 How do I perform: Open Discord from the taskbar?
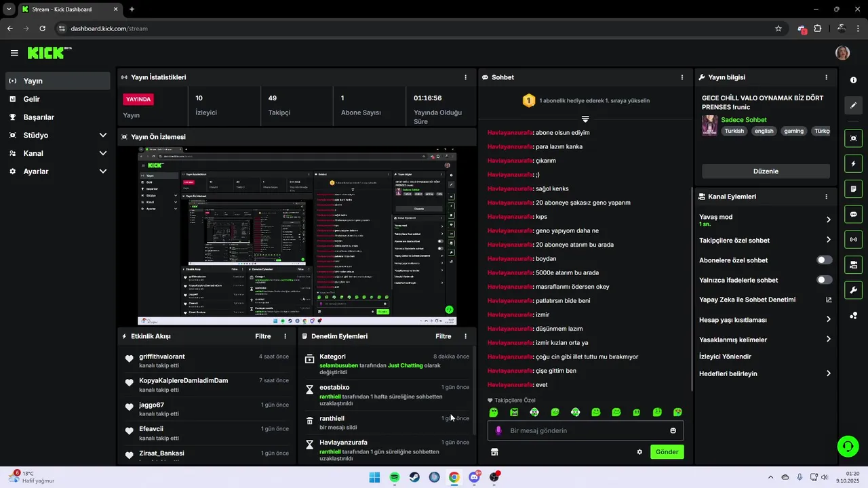474,477
